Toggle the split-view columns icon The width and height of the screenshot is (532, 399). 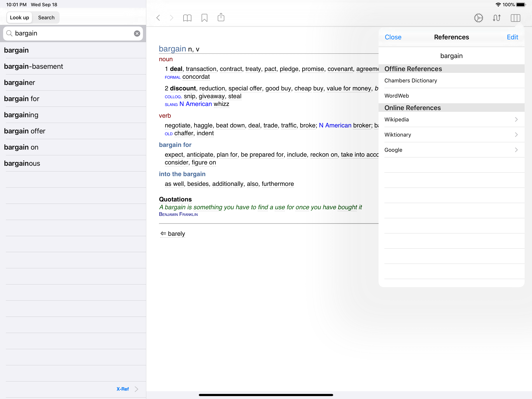coord(515,18)
